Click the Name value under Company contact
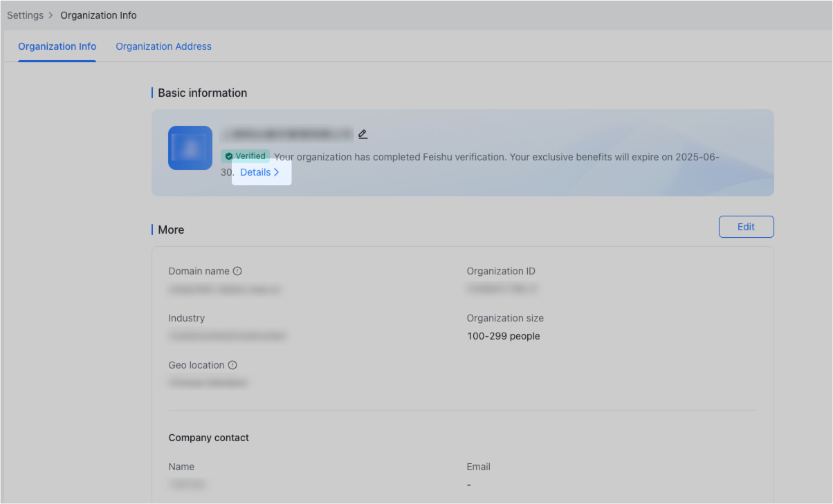 187,484
